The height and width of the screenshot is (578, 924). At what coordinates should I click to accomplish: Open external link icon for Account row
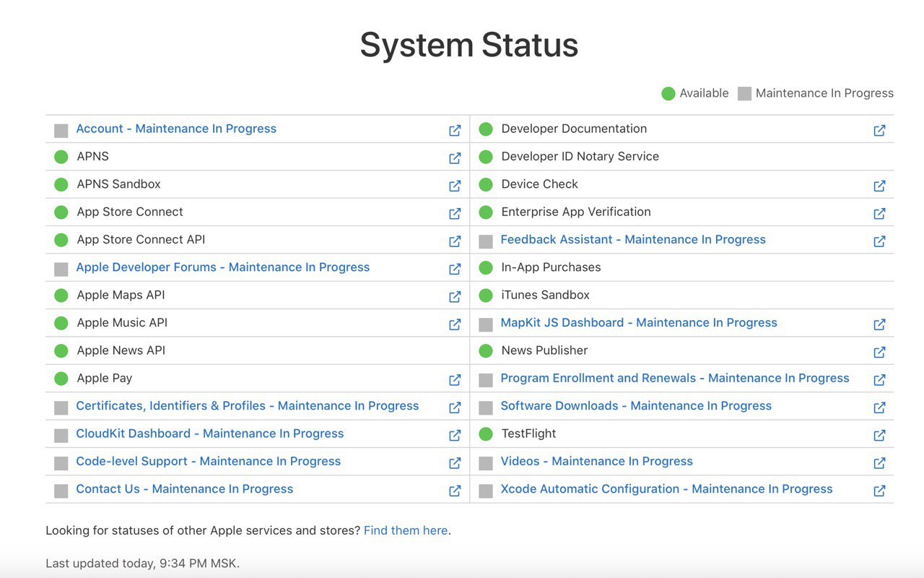click(455, 130)
